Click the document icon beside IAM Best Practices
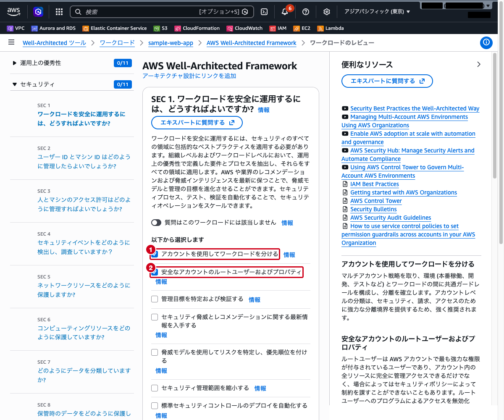Screen dimensions: 504x420 [345, 184]
